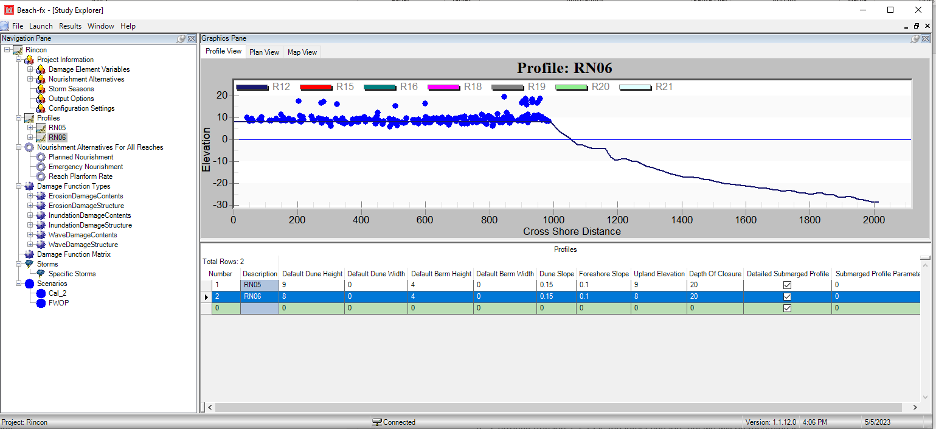Click the Output Options icon
936x430 pixels.
[x=41, y=99]
